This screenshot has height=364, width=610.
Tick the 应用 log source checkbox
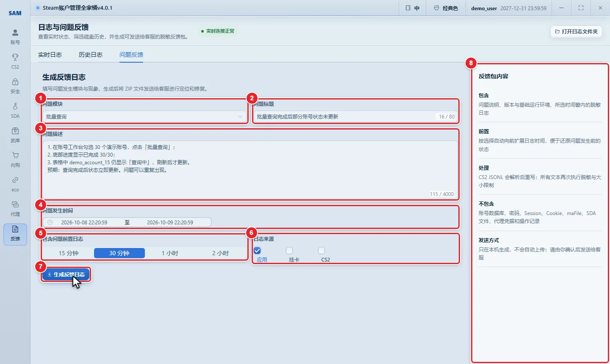(x=257, y=251)
